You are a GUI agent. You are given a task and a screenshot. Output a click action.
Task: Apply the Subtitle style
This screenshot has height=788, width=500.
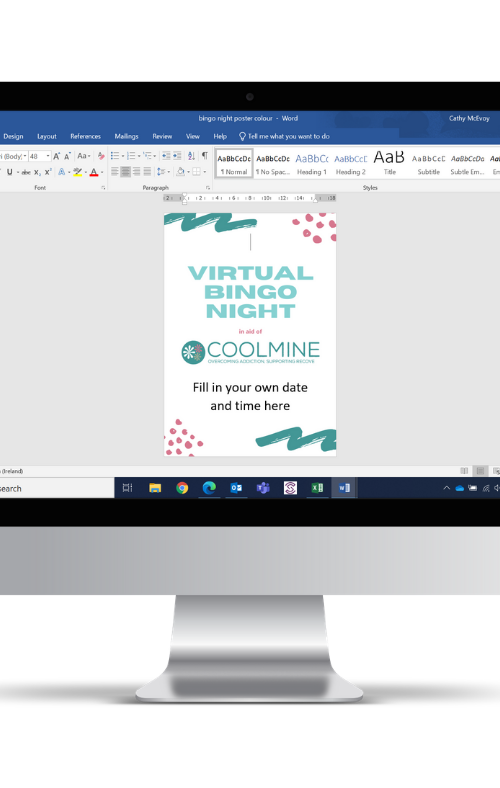429,164
